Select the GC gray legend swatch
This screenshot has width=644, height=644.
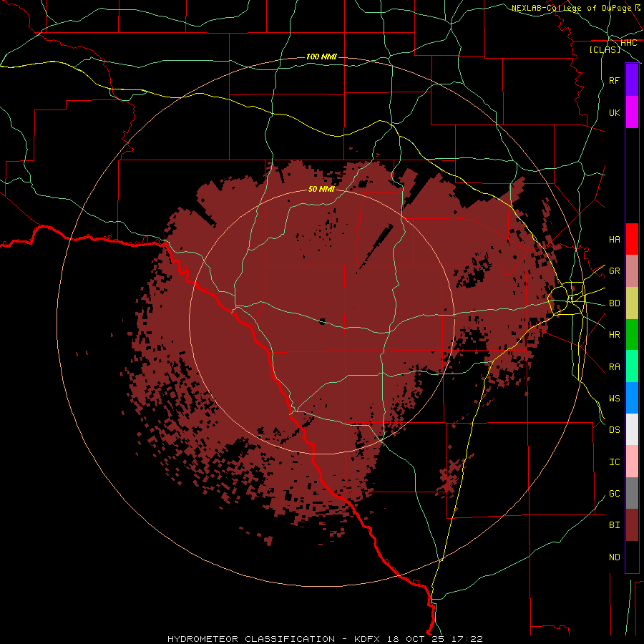pyautogui.click(x=632, y=493)
